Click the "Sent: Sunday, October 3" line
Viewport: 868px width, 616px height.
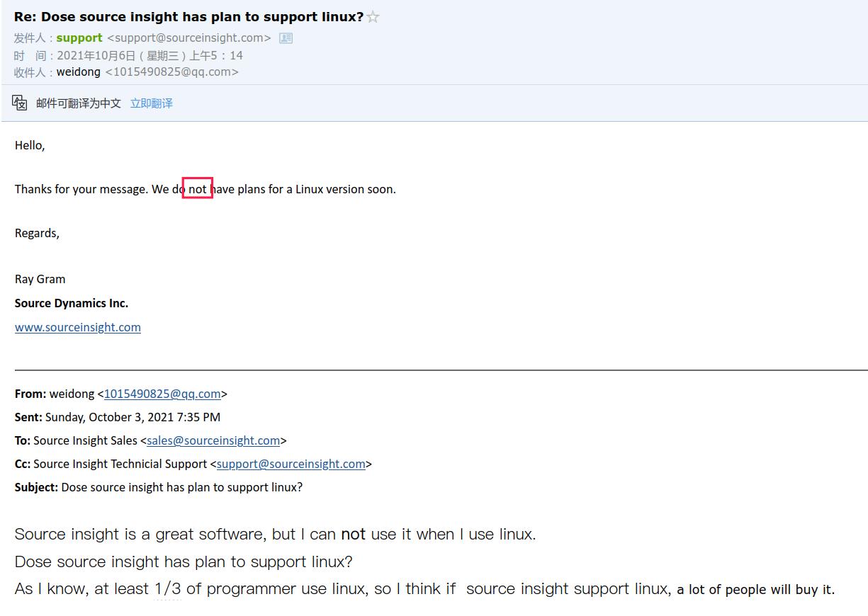point(118,417)
